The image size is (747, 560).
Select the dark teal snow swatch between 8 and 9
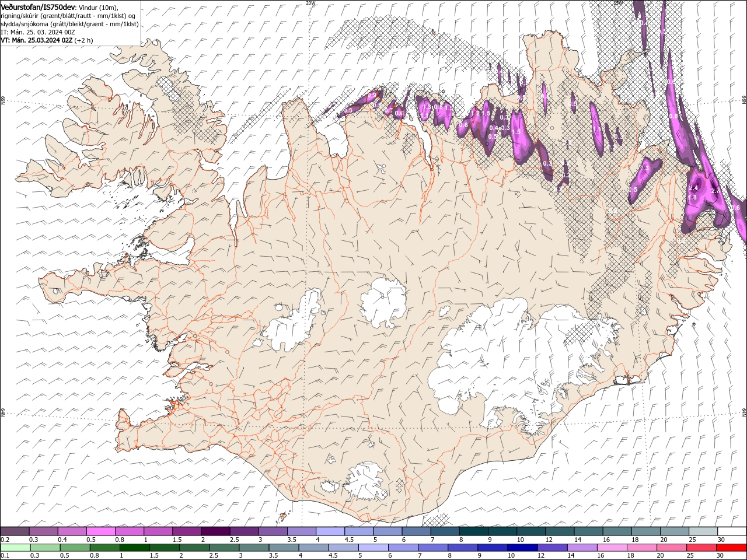(x=473, y=531)
